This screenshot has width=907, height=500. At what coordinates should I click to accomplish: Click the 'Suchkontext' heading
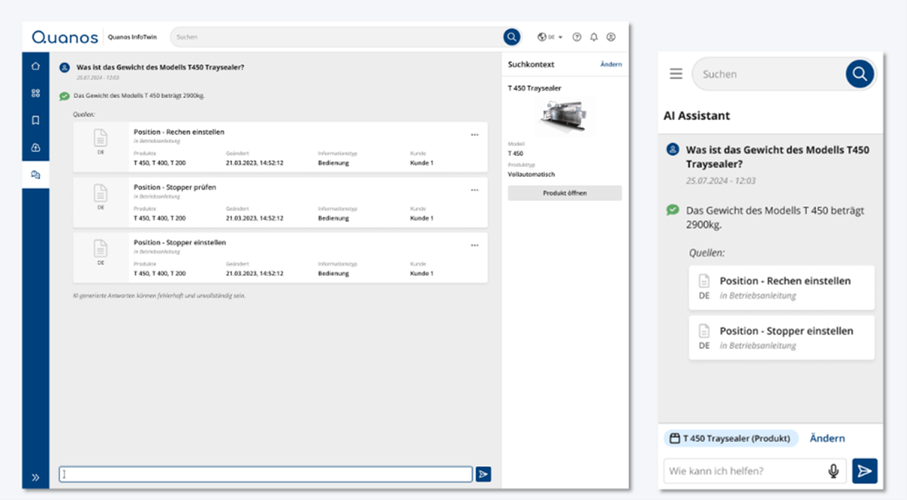[x=531, y=64]
